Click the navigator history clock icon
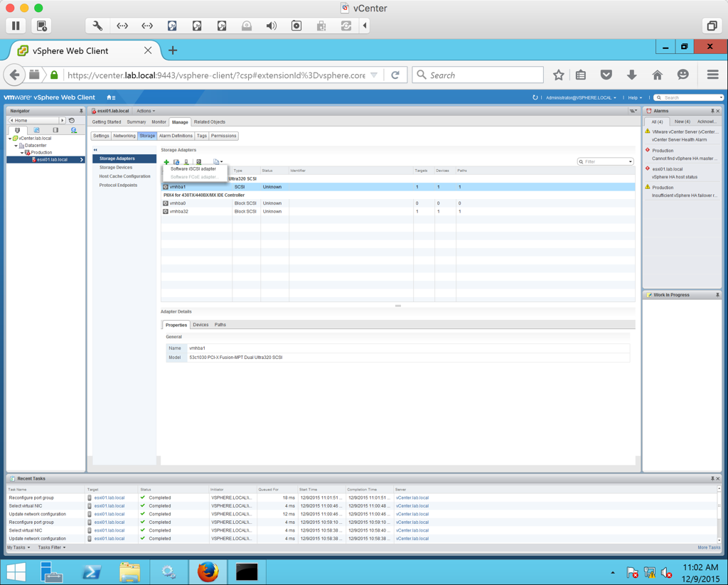The image size is (728, 585). (x=72, y=121)
